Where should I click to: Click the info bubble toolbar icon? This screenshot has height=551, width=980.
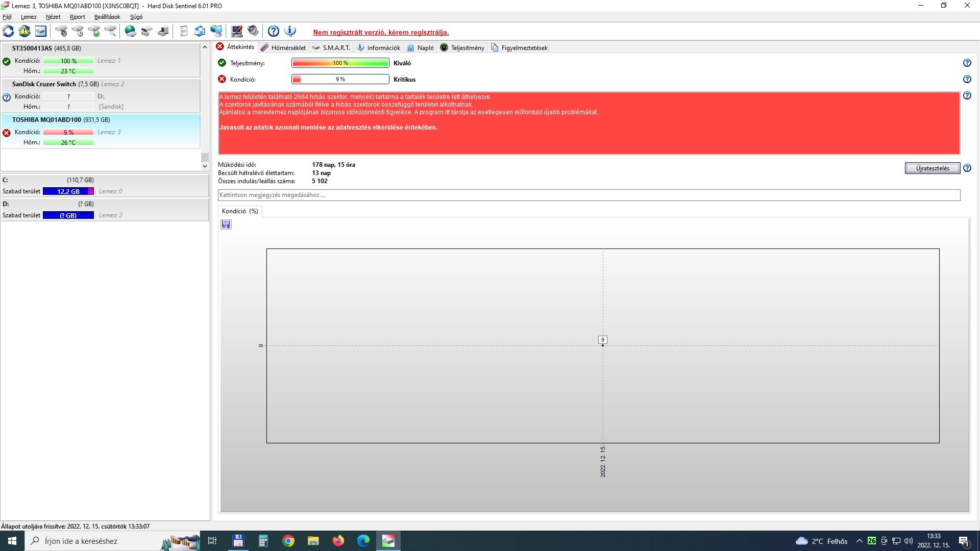coord(290,31)
